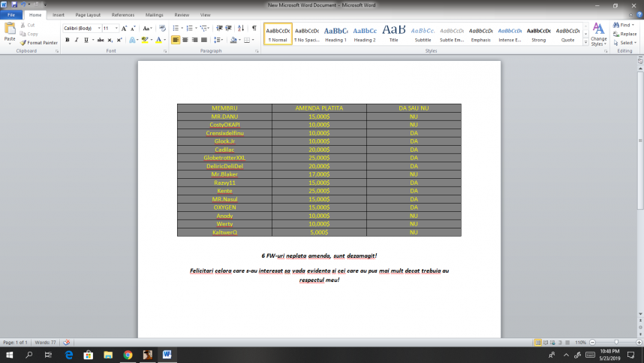Toggle bold formatting
This screenshot has height=363, width=644.
pos(68,40)
